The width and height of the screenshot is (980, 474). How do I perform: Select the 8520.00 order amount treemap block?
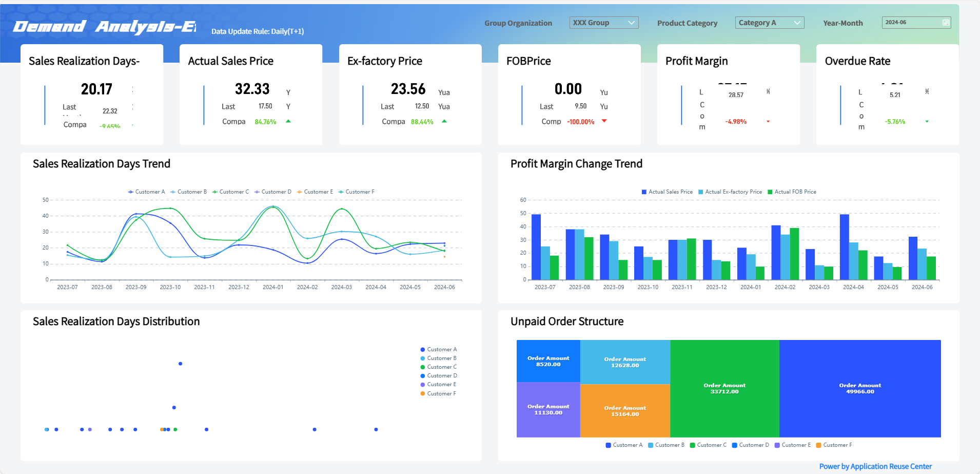[548, 361]
